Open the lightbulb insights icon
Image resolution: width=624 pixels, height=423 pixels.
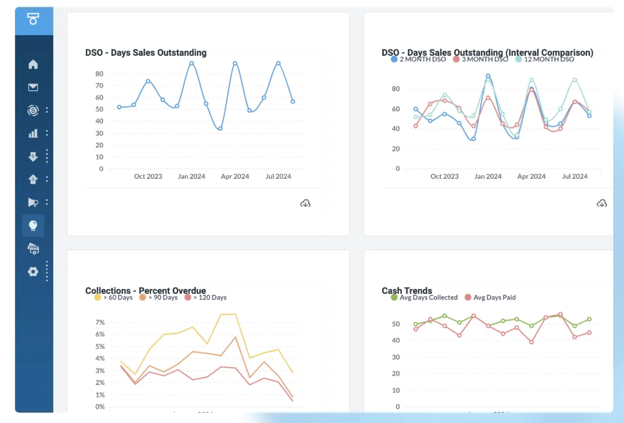33,225
